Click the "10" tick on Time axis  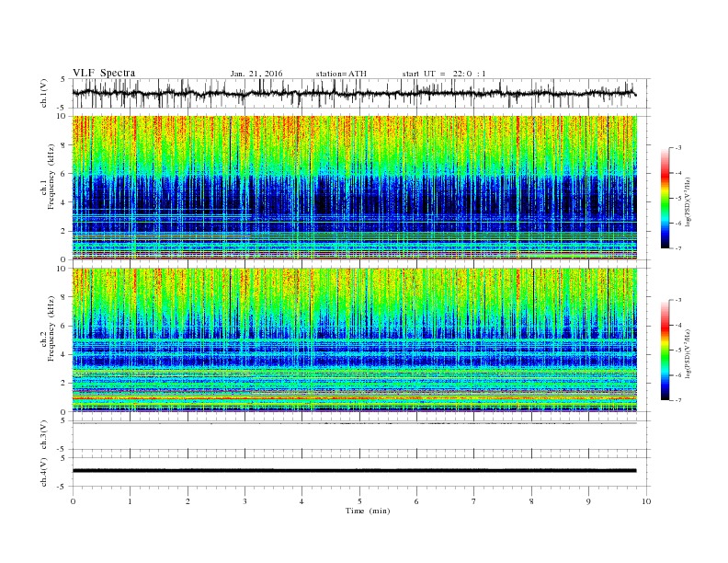tap(646, 501)
